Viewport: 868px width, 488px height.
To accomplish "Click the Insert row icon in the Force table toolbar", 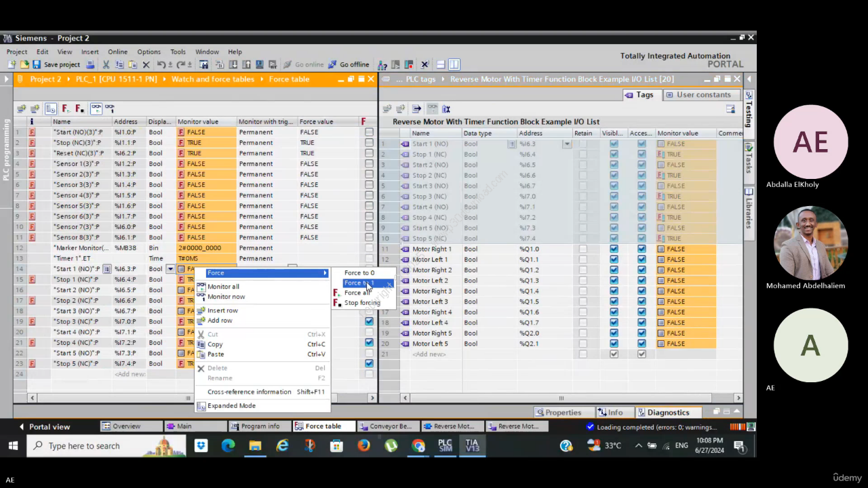I will click(22, 108).
